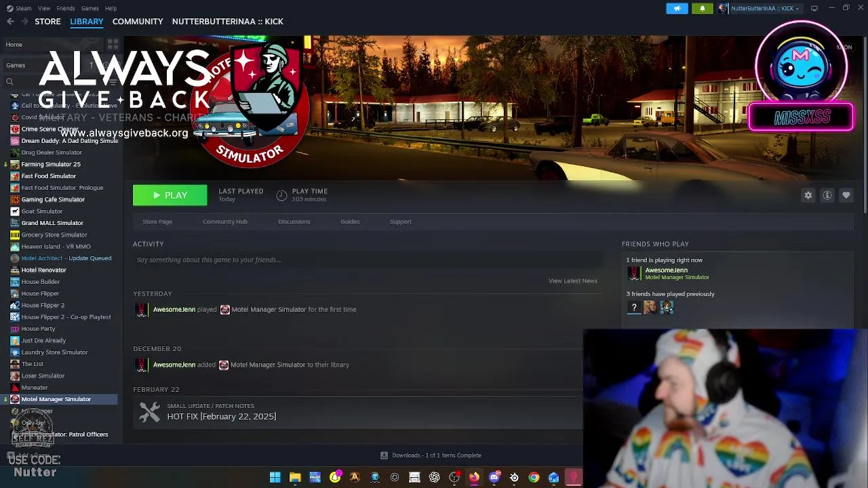Click the wrench patch notes icon

pyautogui.click(x=149, y=411)
